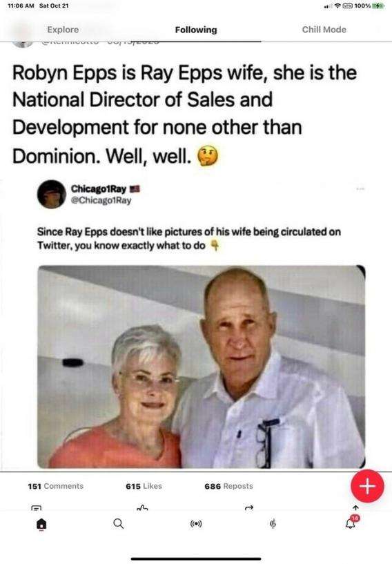Screen dimensions: 392x564
Task: Tap the red plus compose button
Action: point(367,486)
